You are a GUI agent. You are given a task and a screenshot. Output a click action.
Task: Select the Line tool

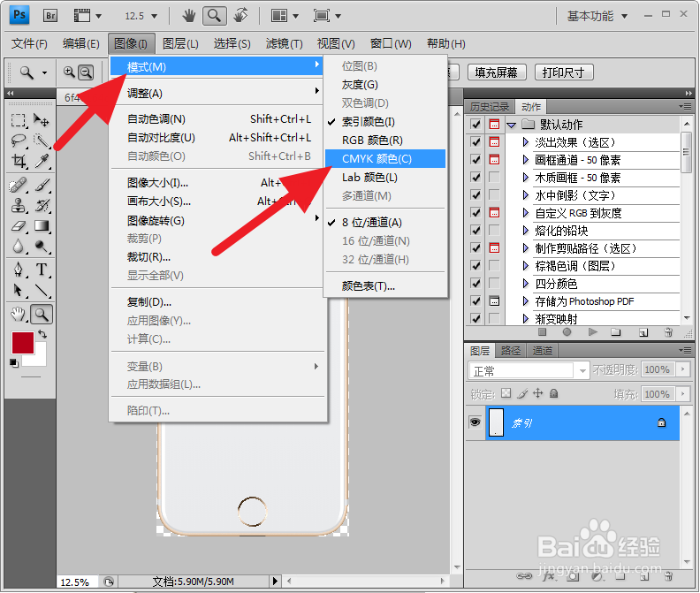(x=42, y=290)
